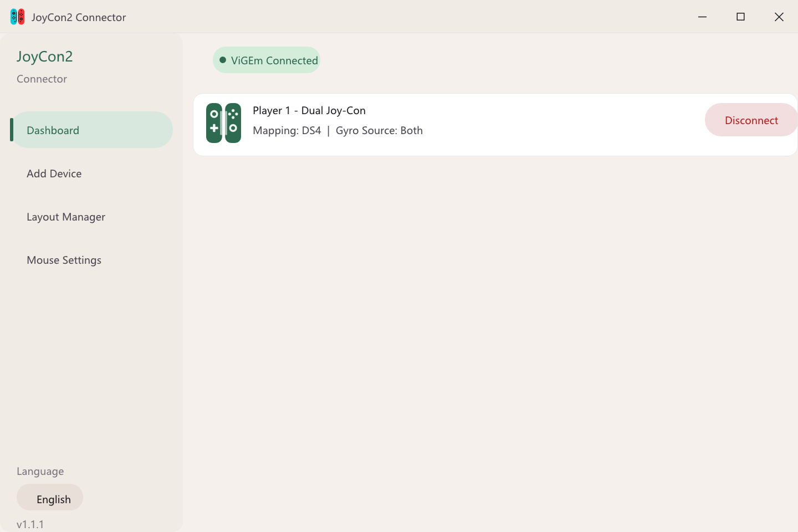Click the Language label in the sidebar

click(x=40, y=471)
